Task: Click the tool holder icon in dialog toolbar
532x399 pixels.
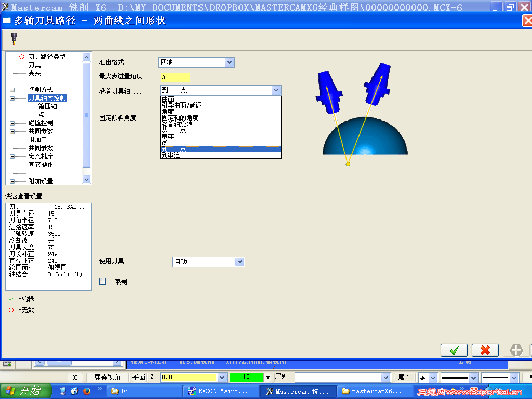Action: point(14,38)
